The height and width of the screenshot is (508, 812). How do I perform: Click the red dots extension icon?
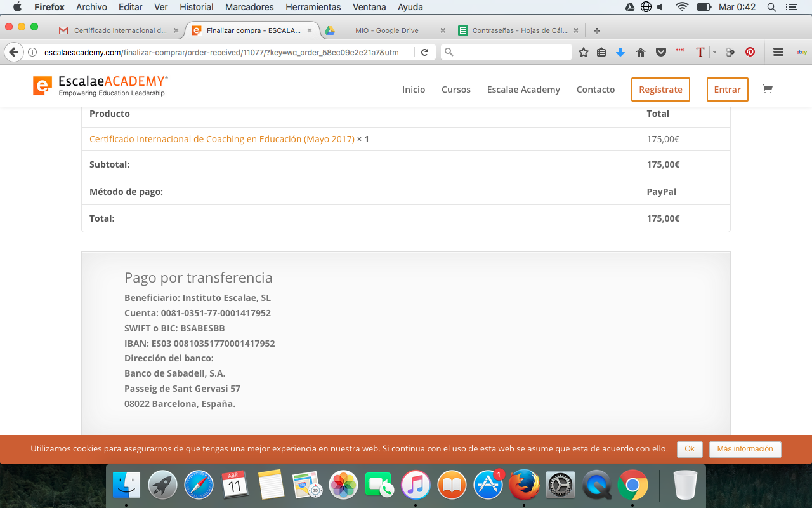[x=680, y=50]
